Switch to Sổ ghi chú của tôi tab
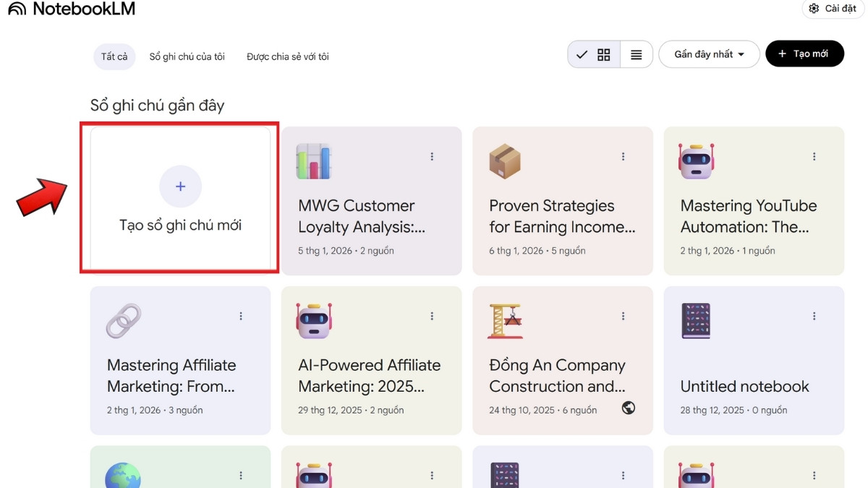The height and width of the screenshot is (488, 868). [187, 56]
